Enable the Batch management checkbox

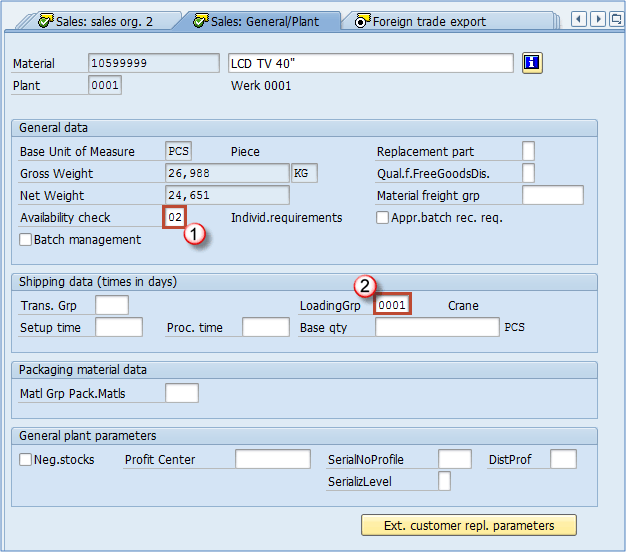click(x=26, y=240)
